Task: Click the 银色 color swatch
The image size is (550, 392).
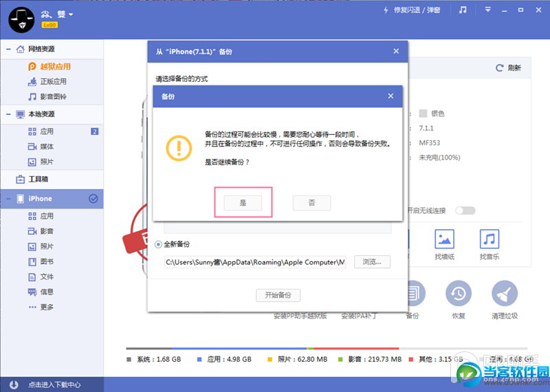Action: pyautogui.click(x=423, y=113)
